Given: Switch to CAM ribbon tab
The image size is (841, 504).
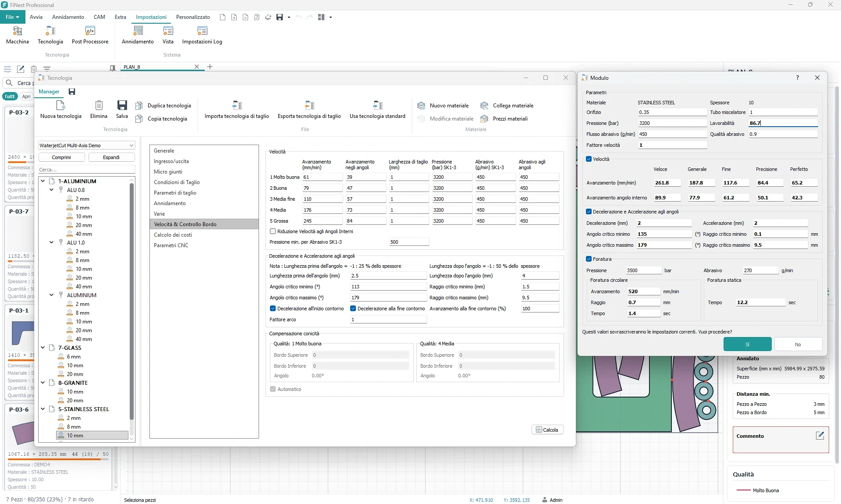Looking at the screenshot, I should (x=99, y=17).
